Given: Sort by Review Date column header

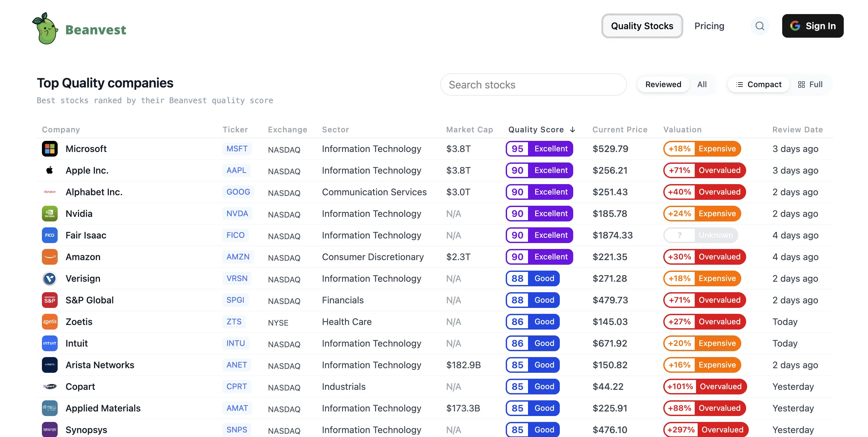Looking at the screenshot, I should click(797, 130).
